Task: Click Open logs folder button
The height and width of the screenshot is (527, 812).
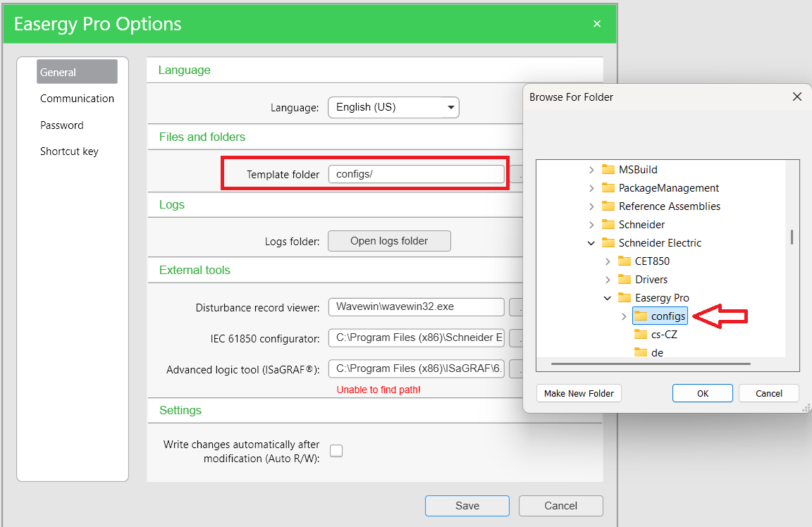Action: (389, 241)
